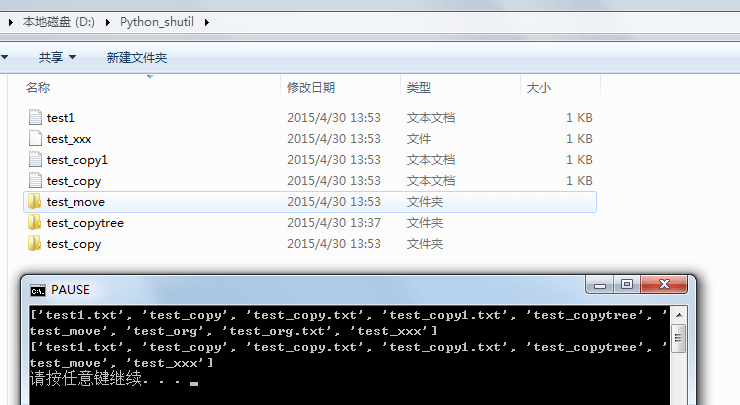Click the test_xxx file icon

(35, 139)
